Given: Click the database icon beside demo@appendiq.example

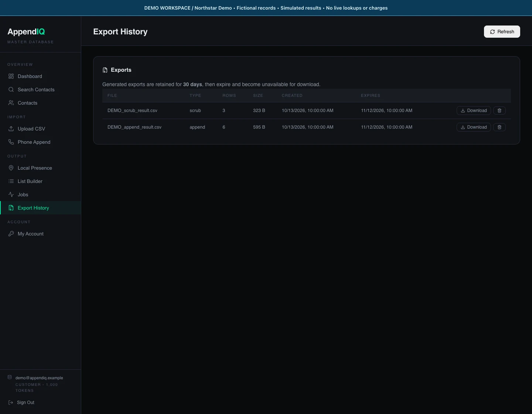Looking at the screenshot, I should (x=10, y=377).
